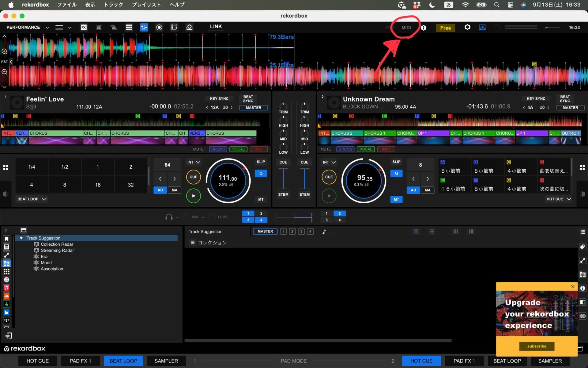Toggle the browser window split icon
588x368 pixels.
[x=24, y=230]
